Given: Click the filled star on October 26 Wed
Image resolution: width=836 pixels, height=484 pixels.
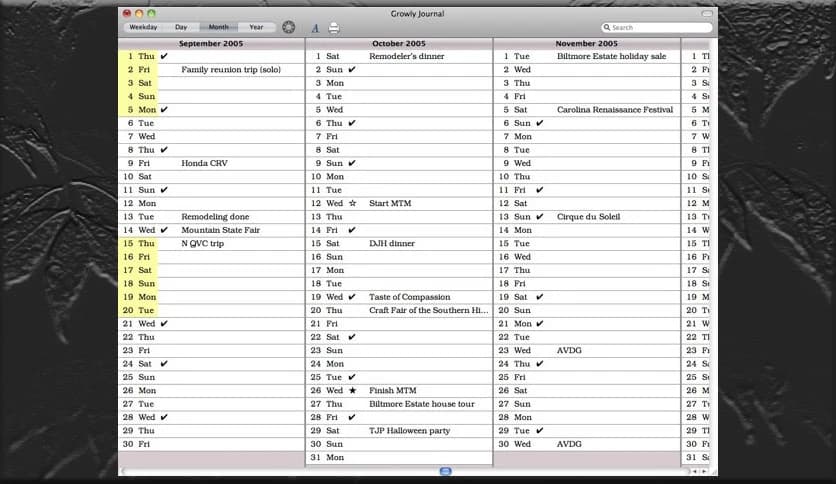Looking at the screenshot, I should pos(352,390).
